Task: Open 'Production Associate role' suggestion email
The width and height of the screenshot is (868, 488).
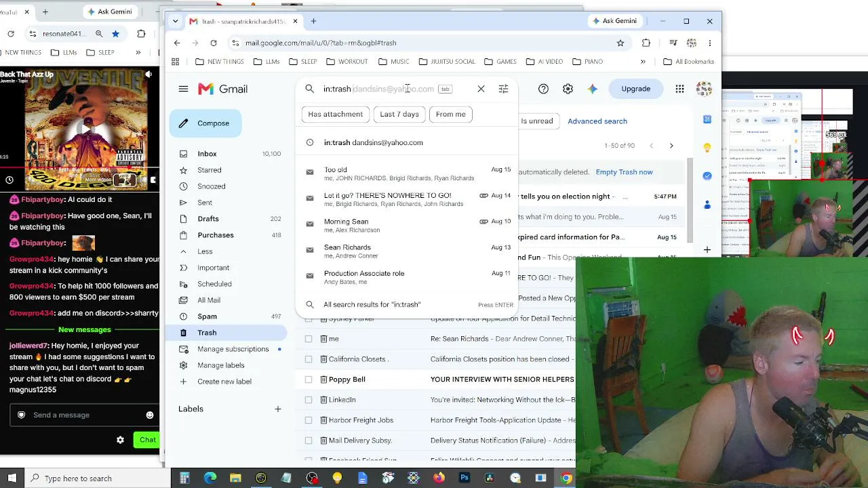Action: click(406, 277)
